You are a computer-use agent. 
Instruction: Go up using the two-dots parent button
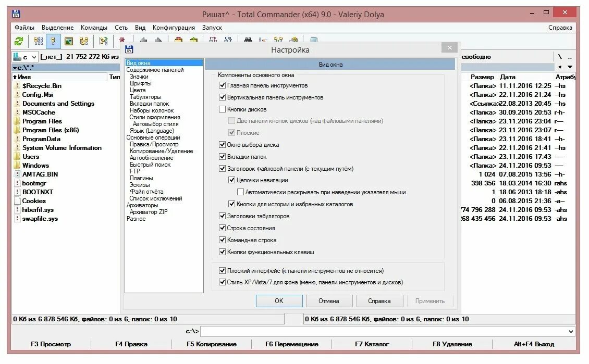pos(570,57)
